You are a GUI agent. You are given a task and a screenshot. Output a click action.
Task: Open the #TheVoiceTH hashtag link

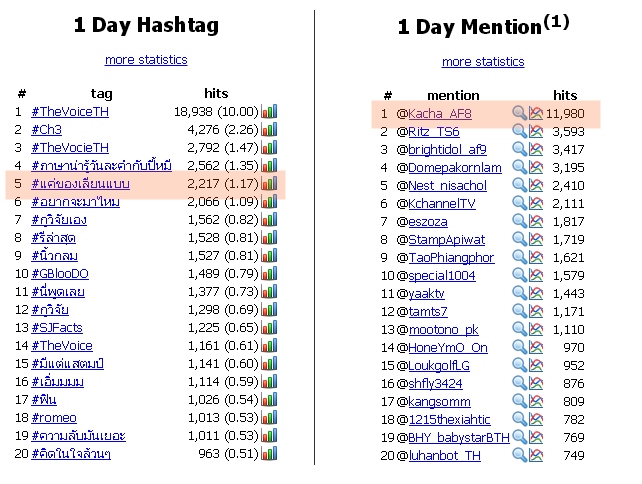pyautogui.click(x=70, y=111)
